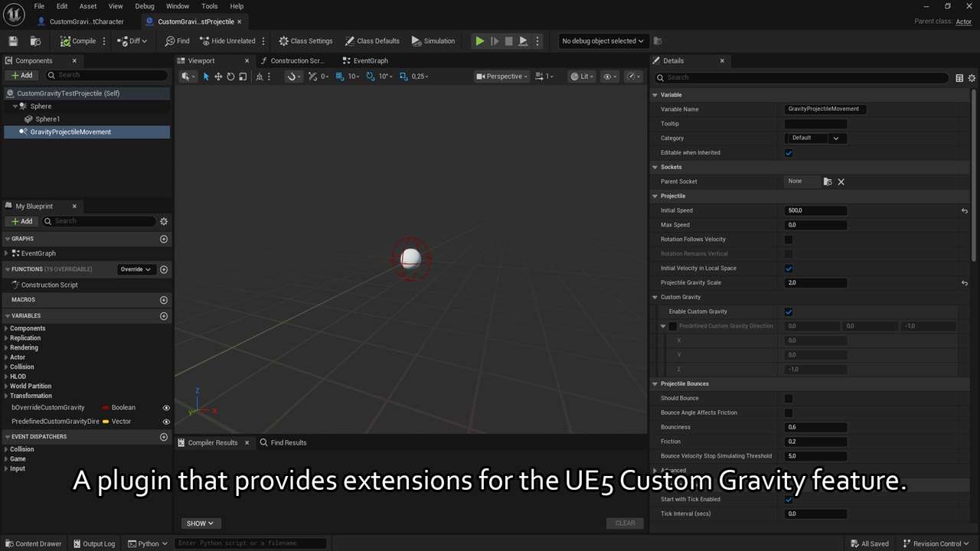
Task: Collapse the Custom Gravity section
Action: coord(655,298)
